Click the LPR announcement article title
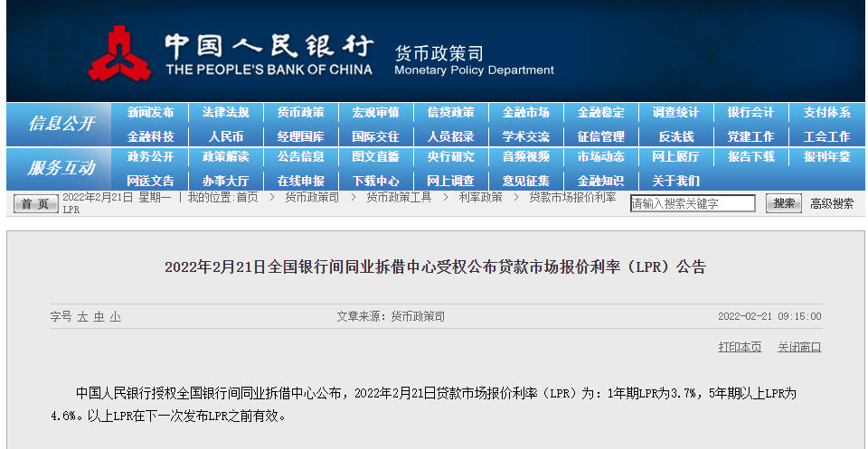The width and height of the screenshot is (868, 449). tap(436, 267)
